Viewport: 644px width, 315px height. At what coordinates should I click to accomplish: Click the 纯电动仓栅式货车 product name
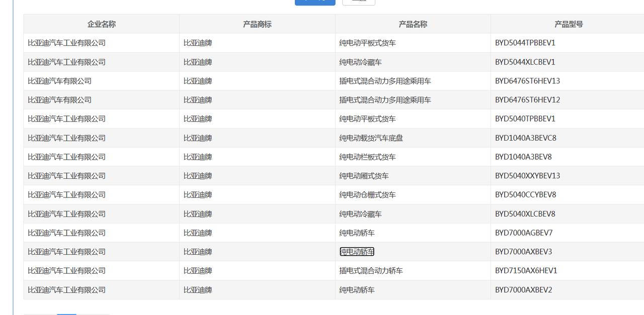pyautogui.click(x=368, y=195)
